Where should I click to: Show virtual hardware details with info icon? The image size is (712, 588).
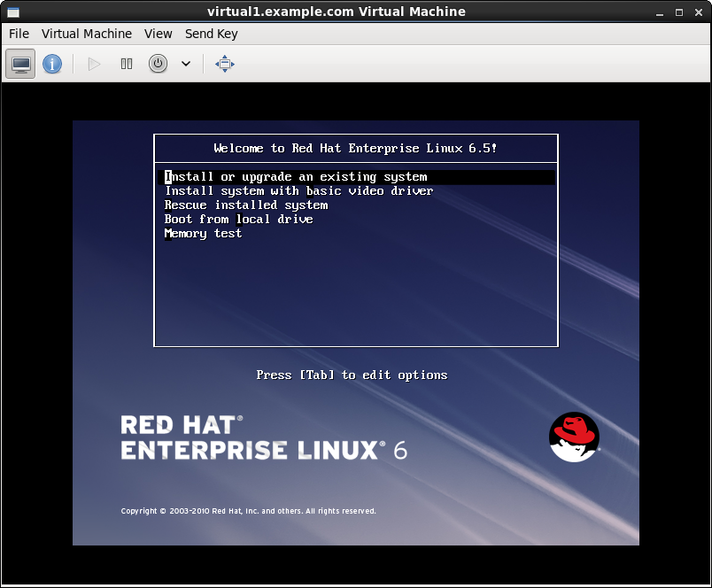pyautogui.click(x=52, y=63)
